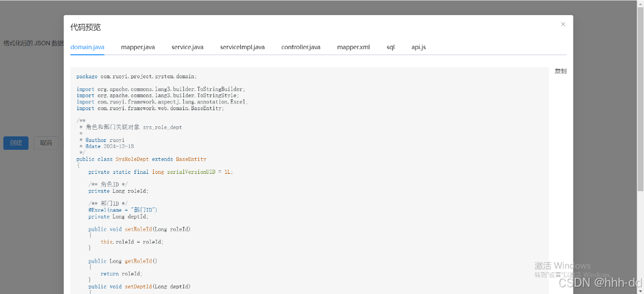Switch to the sql tab
This screenshot has width=644, height=294.
pos(391,47)
